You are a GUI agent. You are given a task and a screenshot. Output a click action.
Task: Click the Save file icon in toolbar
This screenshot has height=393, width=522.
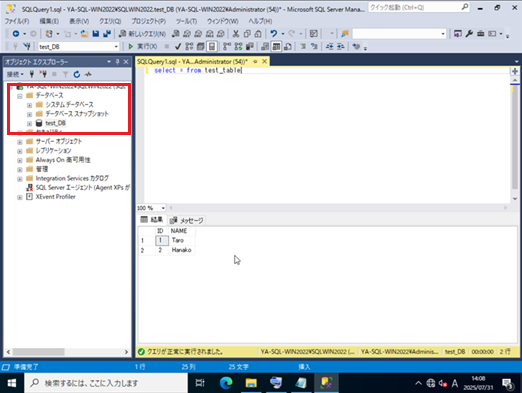(96, 34)
